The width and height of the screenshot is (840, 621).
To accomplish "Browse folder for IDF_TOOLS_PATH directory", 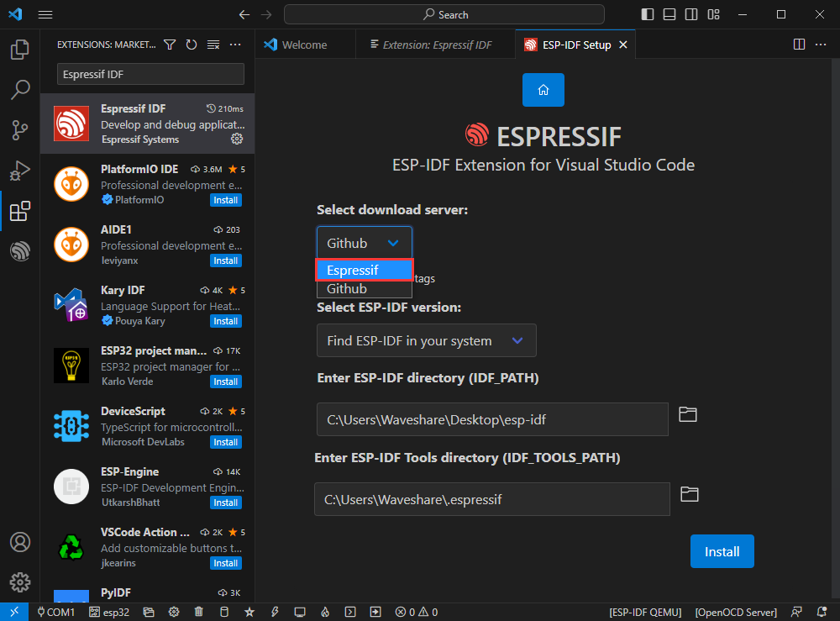I will coord(690,494).
